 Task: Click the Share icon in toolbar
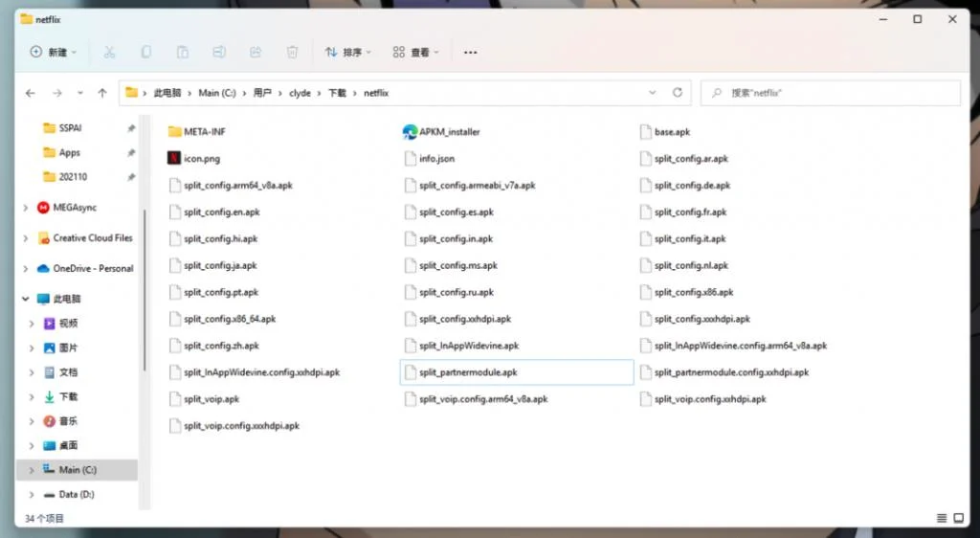click(x=256, y=53)
